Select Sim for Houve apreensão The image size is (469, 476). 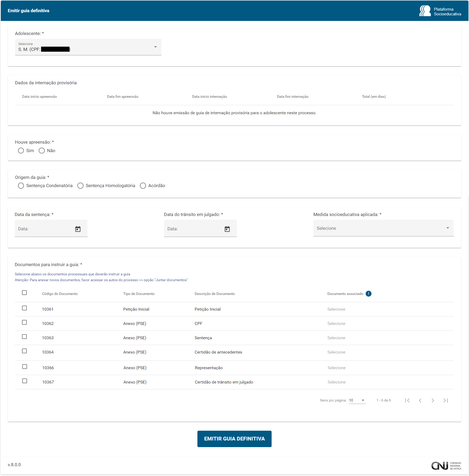pos(21,151)
